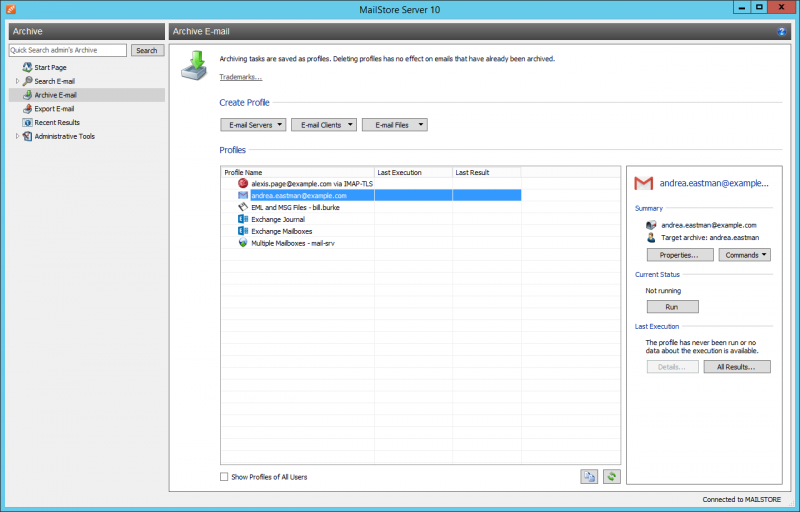Open the Commands dropdown menu

click(744, 255)
